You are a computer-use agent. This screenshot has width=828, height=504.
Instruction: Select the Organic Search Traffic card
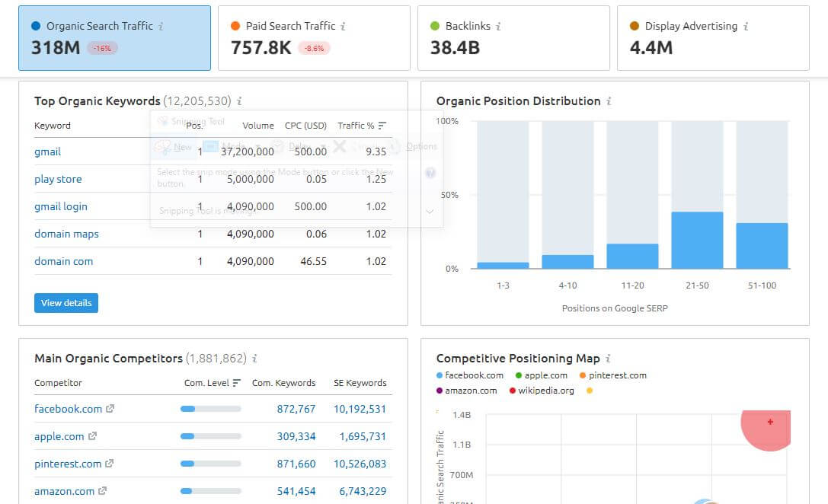click(114, 38)
